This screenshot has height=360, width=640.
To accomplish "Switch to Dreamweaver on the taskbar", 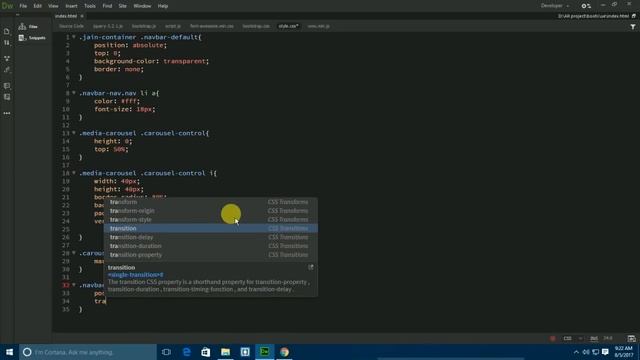I will pyautogui.click(x=264, y=352).
